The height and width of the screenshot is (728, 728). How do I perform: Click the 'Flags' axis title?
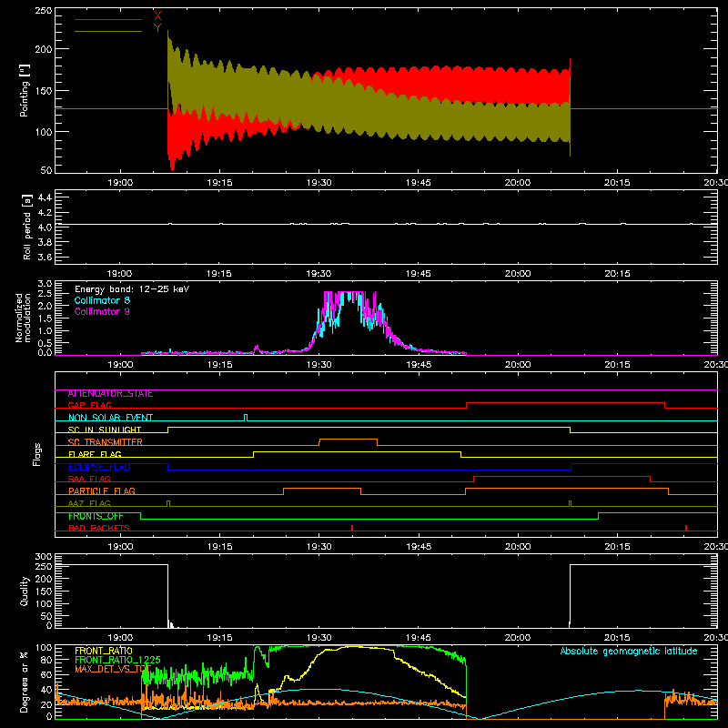point(36,454)
